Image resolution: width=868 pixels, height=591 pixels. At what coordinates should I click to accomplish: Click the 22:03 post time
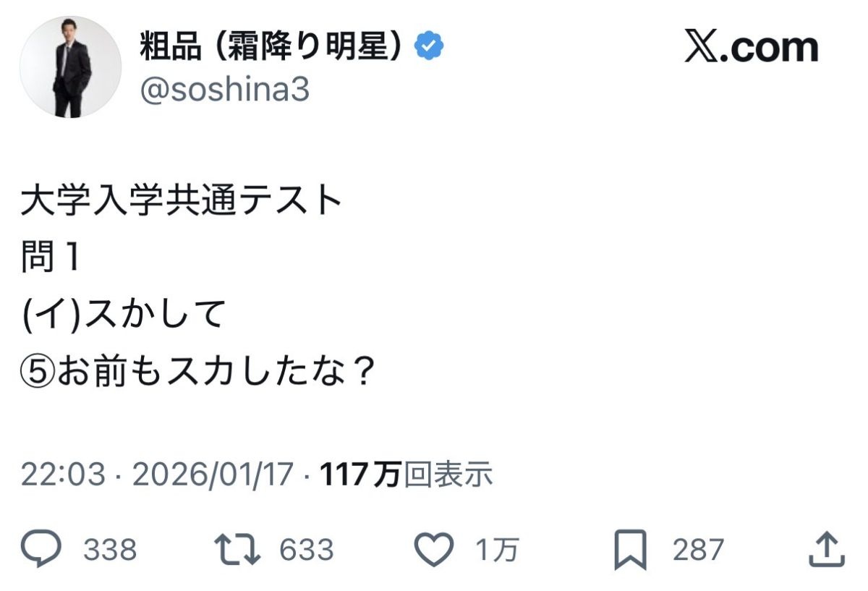(64, 475)
